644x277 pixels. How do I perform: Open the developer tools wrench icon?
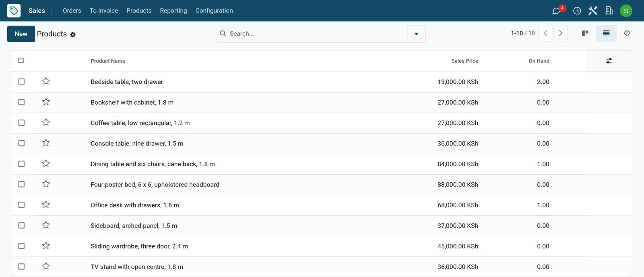pos(593,11)
